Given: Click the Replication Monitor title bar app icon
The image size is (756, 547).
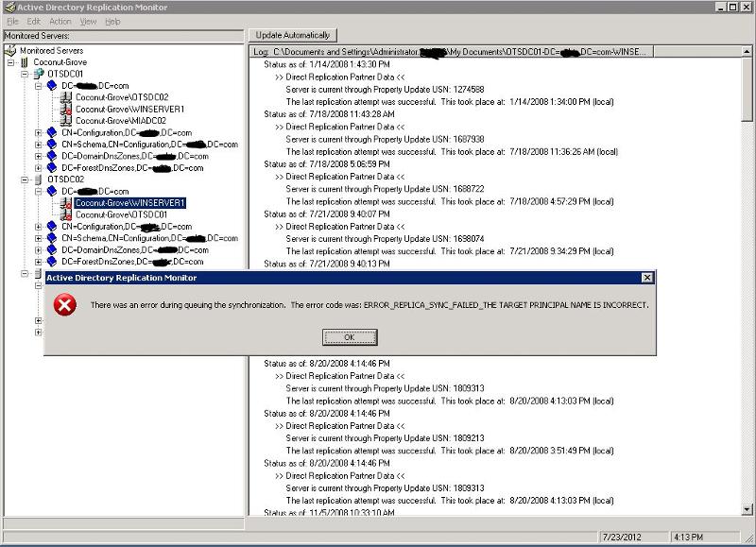Looking at the screenshot, I should pyautogui.click(x=9, y=7).
